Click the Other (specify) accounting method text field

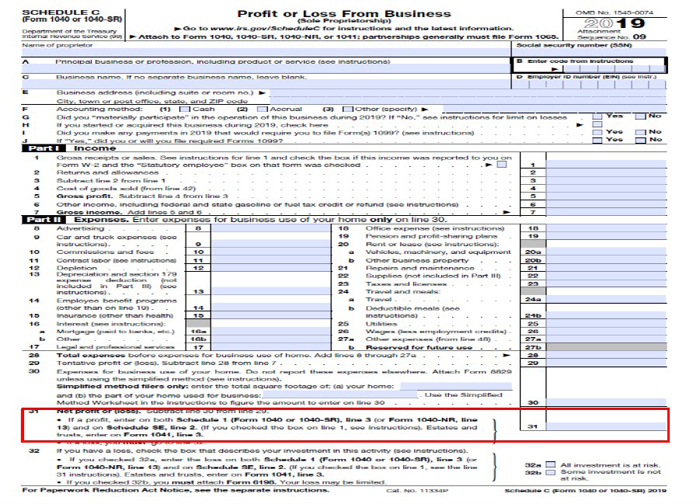[554, 108]
